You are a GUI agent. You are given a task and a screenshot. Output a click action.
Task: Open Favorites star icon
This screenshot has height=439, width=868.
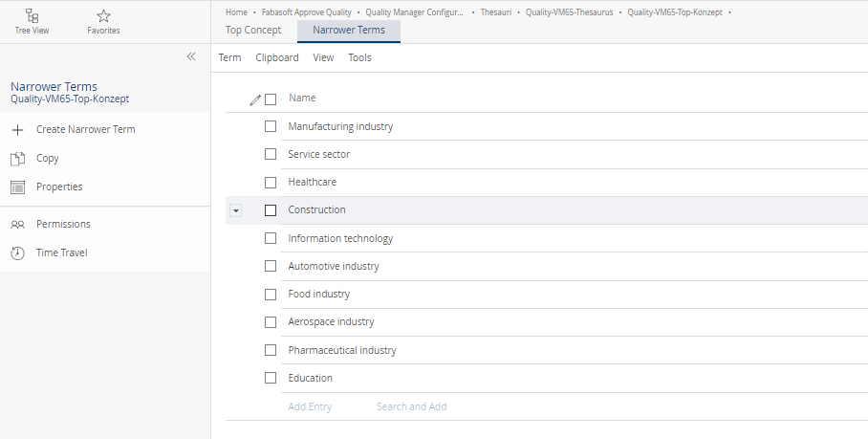(x=103, y=16)
